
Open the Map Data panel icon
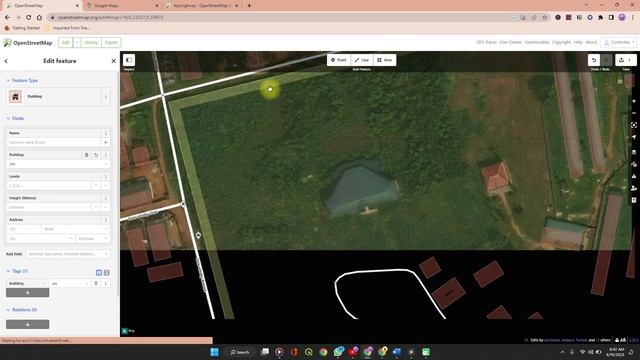tap(634, 164)
